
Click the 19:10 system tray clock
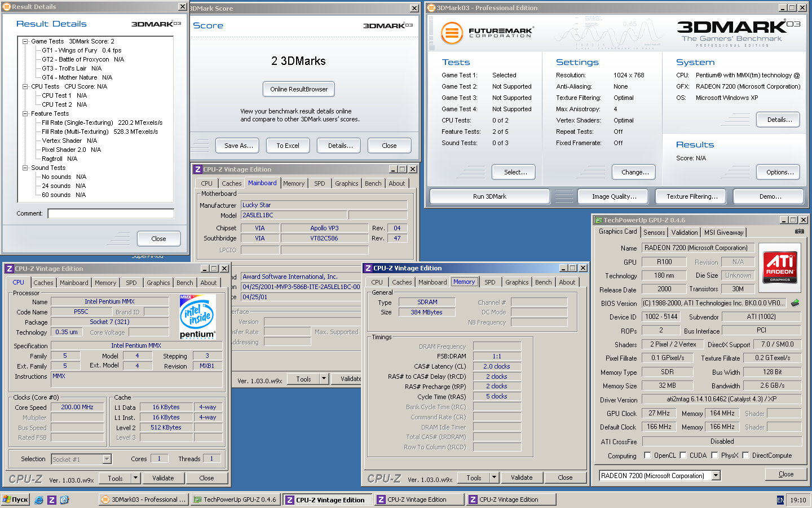pyautogui.click(x=798, y=500)
